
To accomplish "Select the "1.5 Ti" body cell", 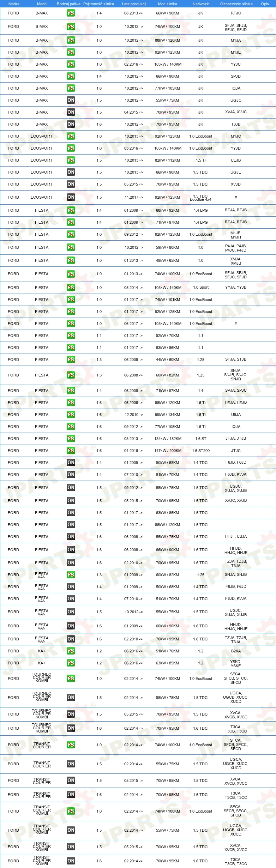I will coord(201,160).
